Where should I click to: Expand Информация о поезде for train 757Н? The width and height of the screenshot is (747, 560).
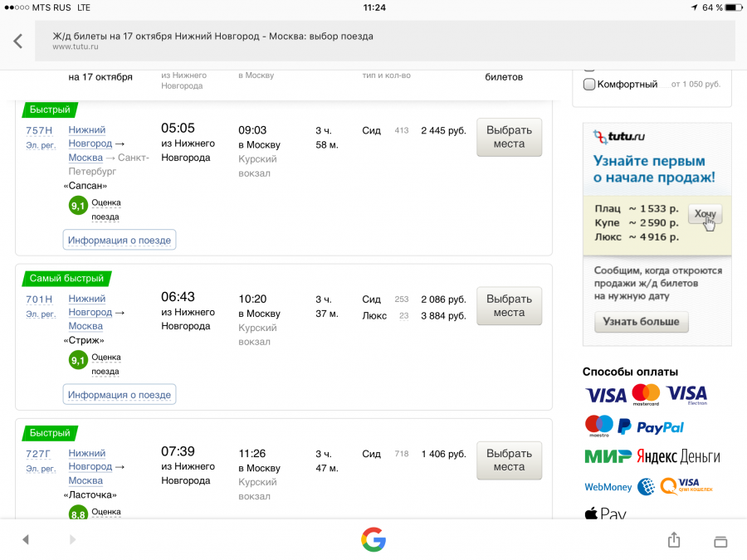pos(120,241)
